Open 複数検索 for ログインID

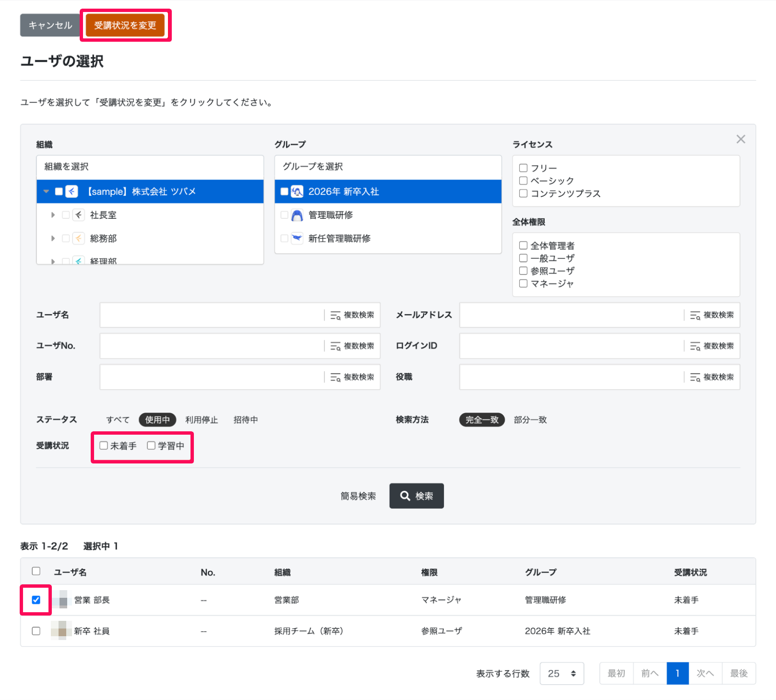coord(712,346)
